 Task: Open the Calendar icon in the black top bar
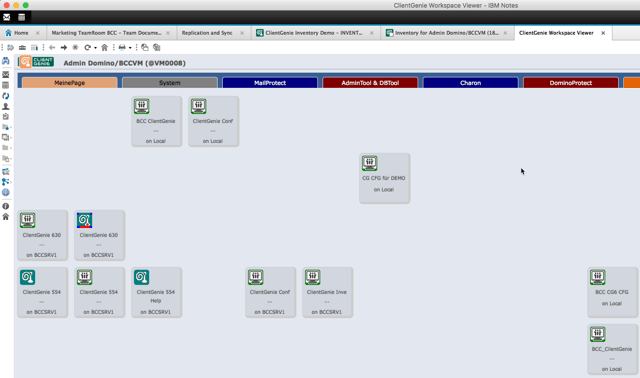tap(22, 17)
